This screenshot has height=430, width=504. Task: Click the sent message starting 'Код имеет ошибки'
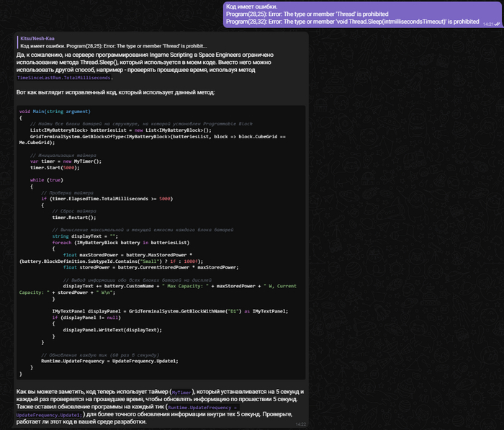(351, 13)
